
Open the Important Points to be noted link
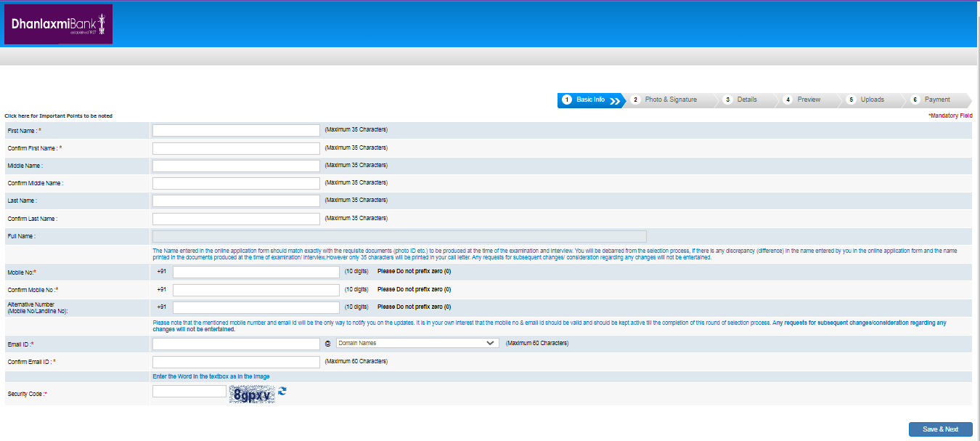59,116
